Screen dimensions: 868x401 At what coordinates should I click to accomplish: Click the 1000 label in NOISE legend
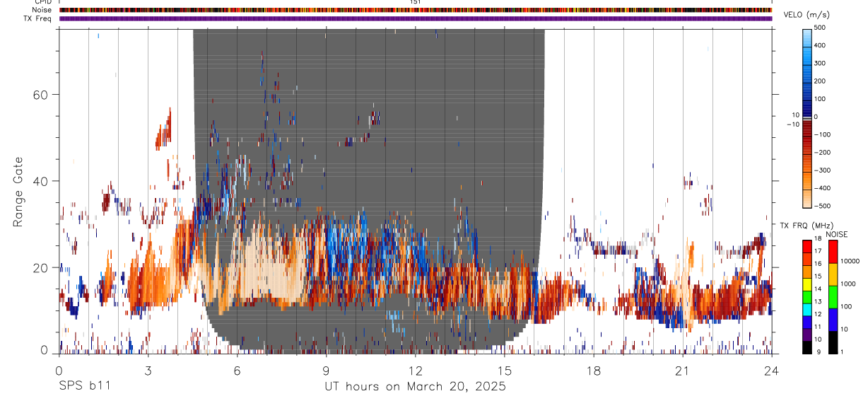pyautogui.click(x=849, y=284)
